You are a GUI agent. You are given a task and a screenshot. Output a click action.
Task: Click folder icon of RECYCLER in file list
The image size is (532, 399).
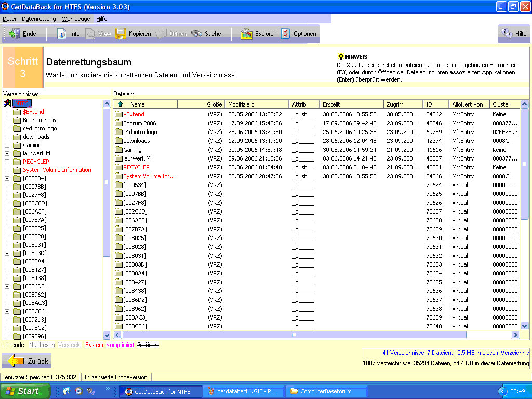click(118, 167)
